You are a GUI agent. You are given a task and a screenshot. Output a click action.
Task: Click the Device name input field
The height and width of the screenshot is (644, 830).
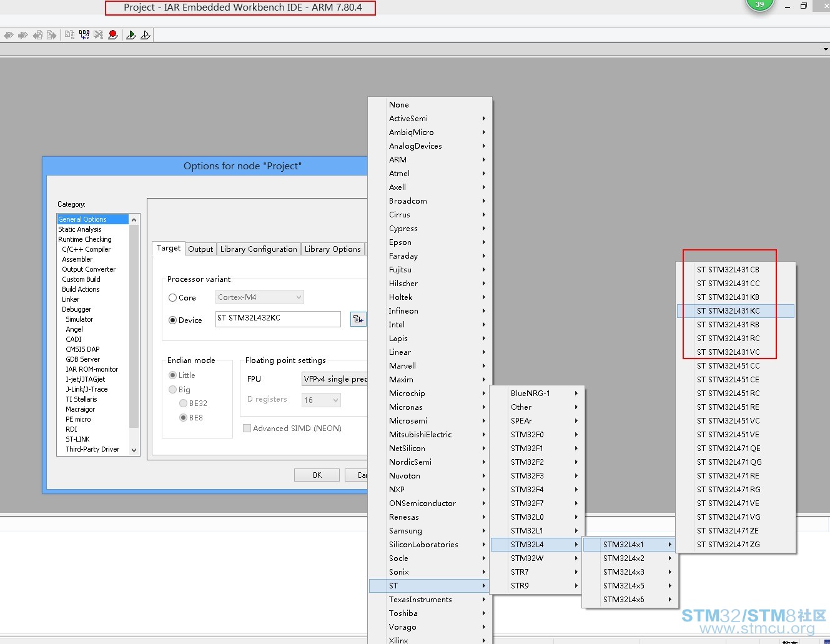coord(278,319)
